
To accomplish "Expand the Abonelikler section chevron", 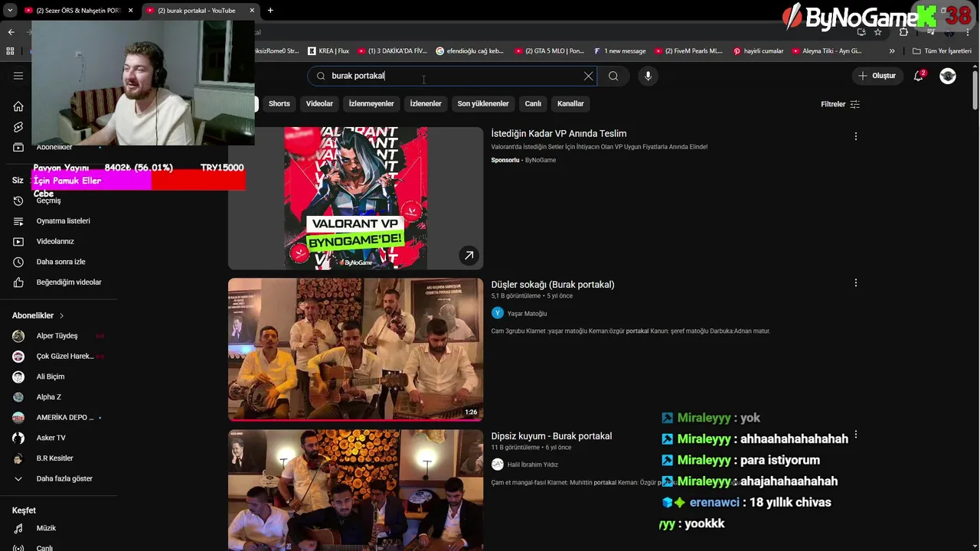I will click(61, 315).
